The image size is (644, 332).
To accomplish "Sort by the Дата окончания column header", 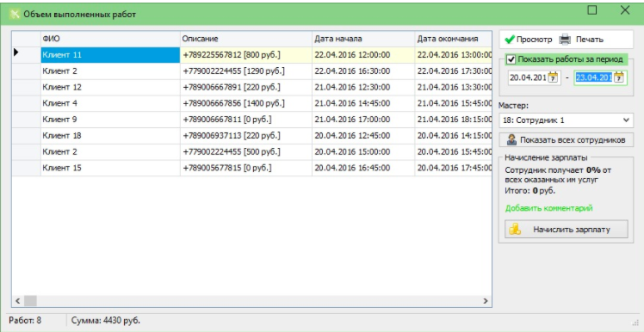I will tap(454, 39).
